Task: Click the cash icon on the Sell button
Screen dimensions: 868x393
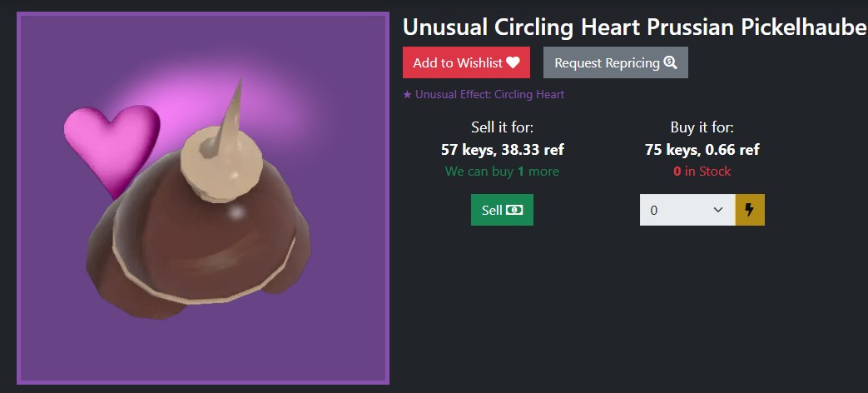Action: tap(514, 211)
